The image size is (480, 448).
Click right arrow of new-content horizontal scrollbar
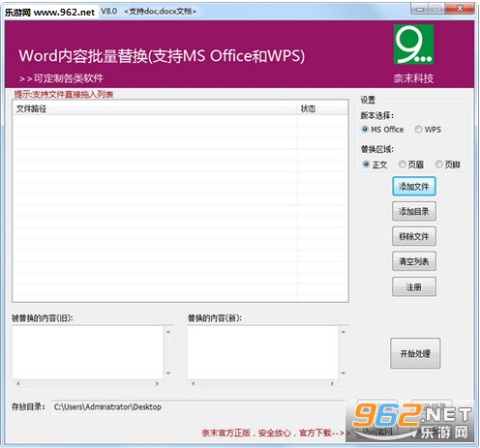[332, 384]
